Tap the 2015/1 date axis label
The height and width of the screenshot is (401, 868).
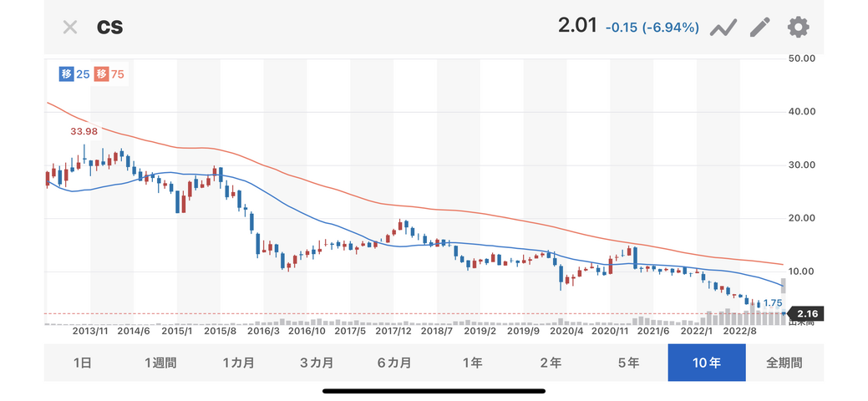tap(176, 331)
